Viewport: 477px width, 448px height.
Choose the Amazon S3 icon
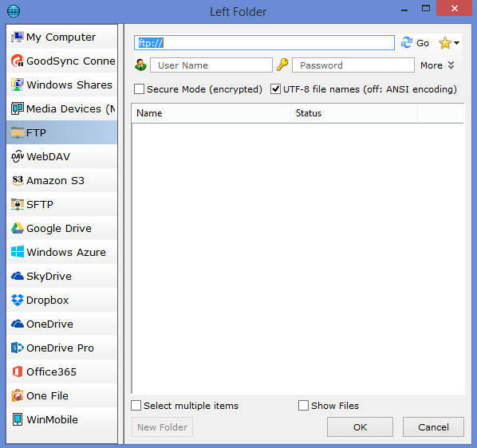coord(18,180)
